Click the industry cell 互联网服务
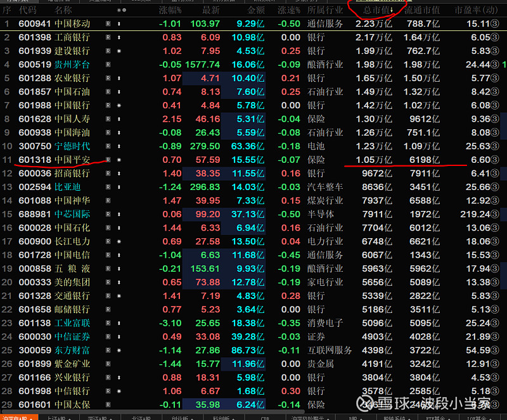This screenshot has width=507, height=420. tap(330, 350)
